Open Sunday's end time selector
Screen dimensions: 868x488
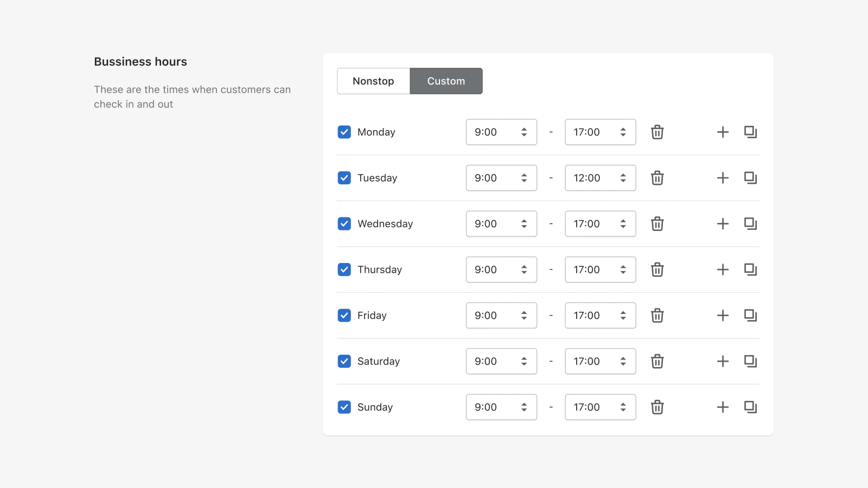point(601,407)
